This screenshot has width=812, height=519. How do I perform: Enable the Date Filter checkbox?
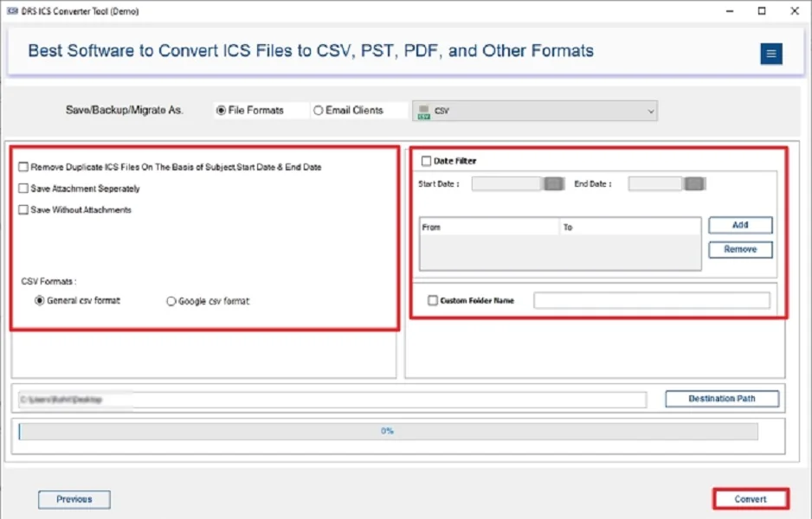coord(426,161)
